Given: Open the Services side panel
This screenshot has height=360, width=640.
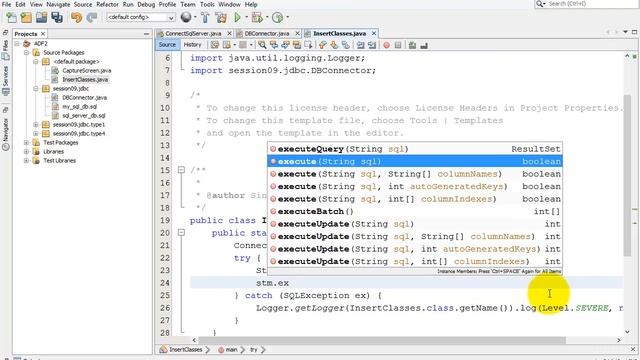Looking at the screenshot, I should (6, 81).
